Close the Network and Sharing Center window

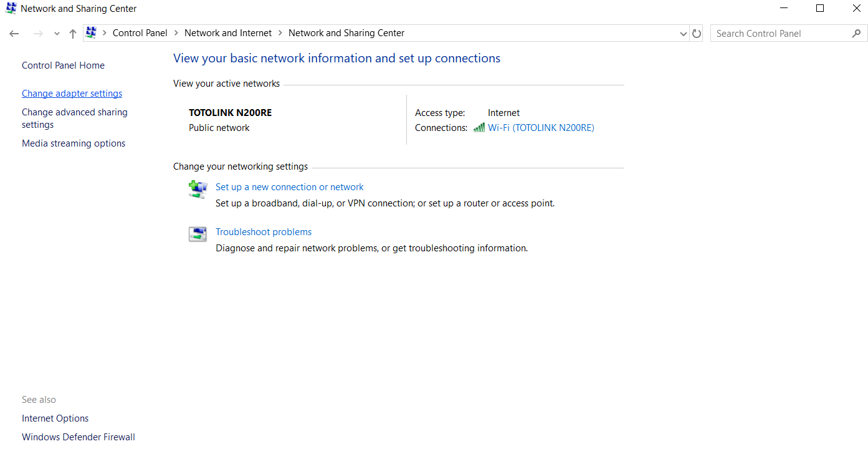(x=856, y=9)
